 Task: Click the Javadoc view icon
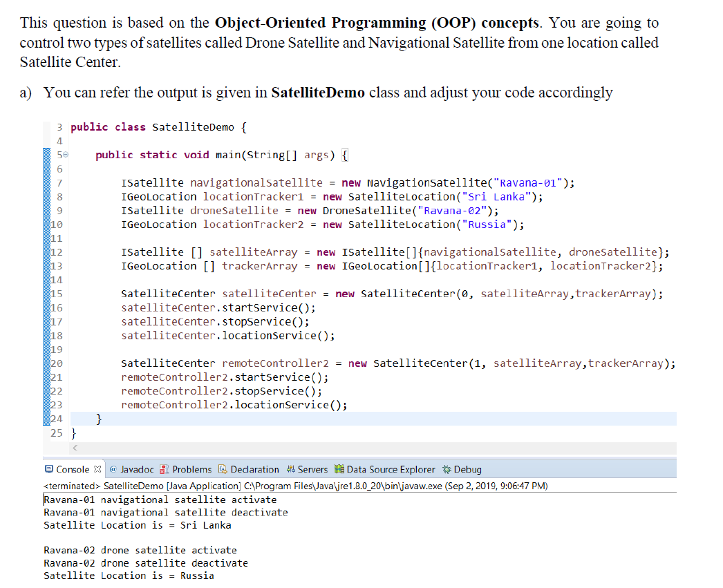(x=114, y=469)
